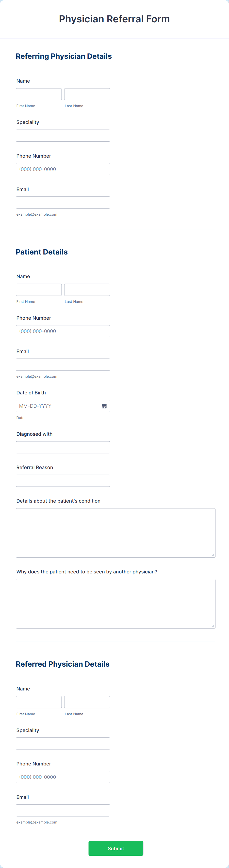Select the referred physician Email field
The width and height of the screenshot is (229, 868).
pyautogui.click(x=63, y=810)
